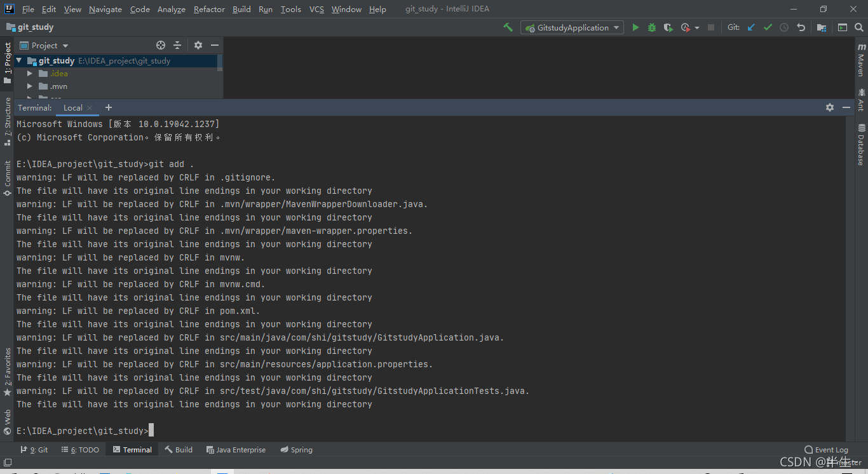Click the Build Project hammer icon
This screenshot has width=868, height=474.
[x=508, y=27]
